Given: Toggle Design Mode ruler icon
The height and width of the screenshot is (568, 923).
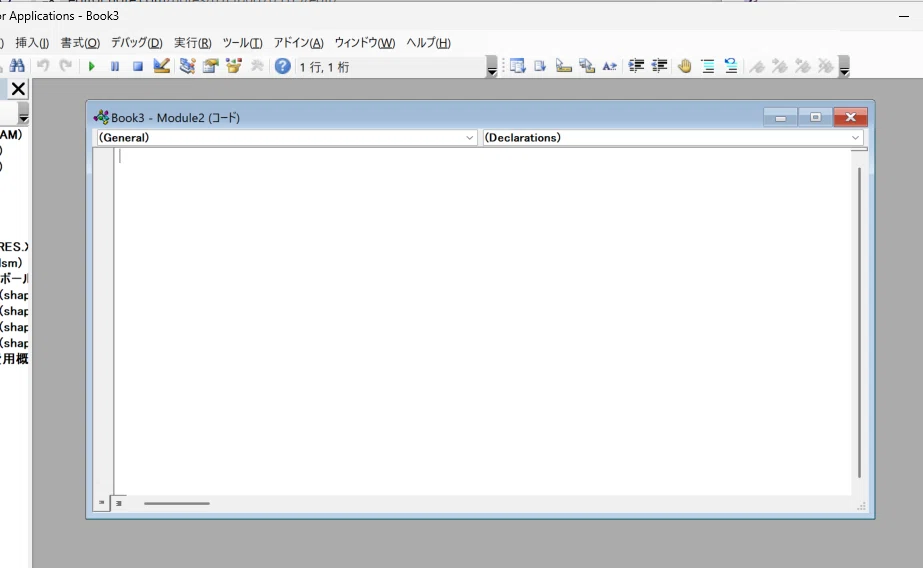Looking at the screenshot, I should coord(162,66).
